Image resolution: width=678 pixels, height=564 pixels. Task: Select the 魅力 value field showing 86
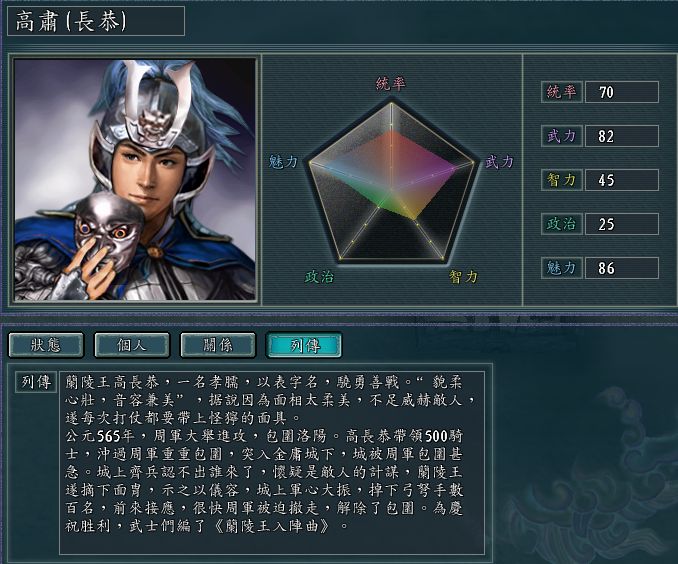point(622,268)
